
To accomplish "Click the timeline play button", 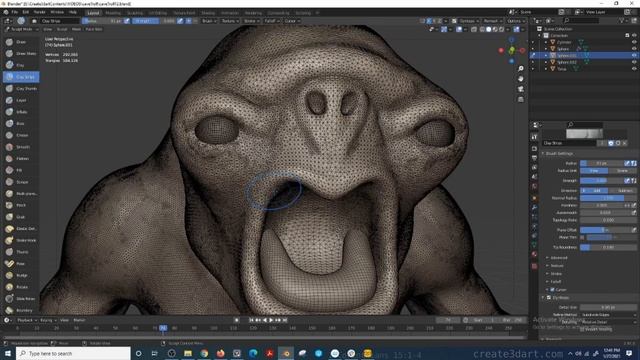I will 271,320.
